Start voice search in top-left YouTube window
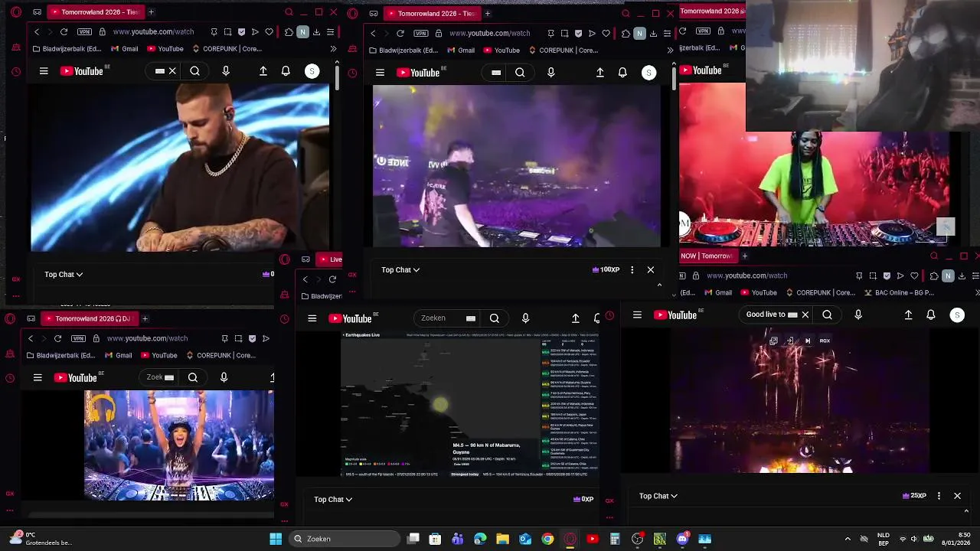Image resolution: width=980 pixels, height=551 pixels. click(226, 71)
